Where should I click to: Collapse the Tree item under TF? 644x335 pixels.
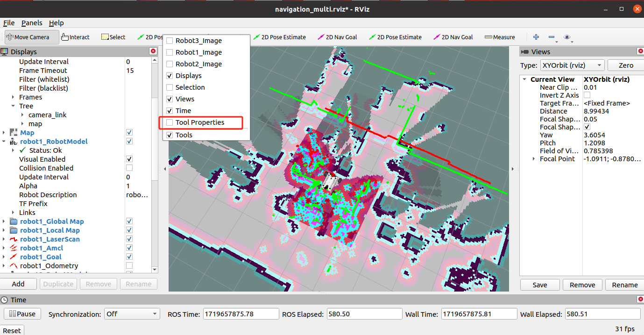[x=13, y=106]
